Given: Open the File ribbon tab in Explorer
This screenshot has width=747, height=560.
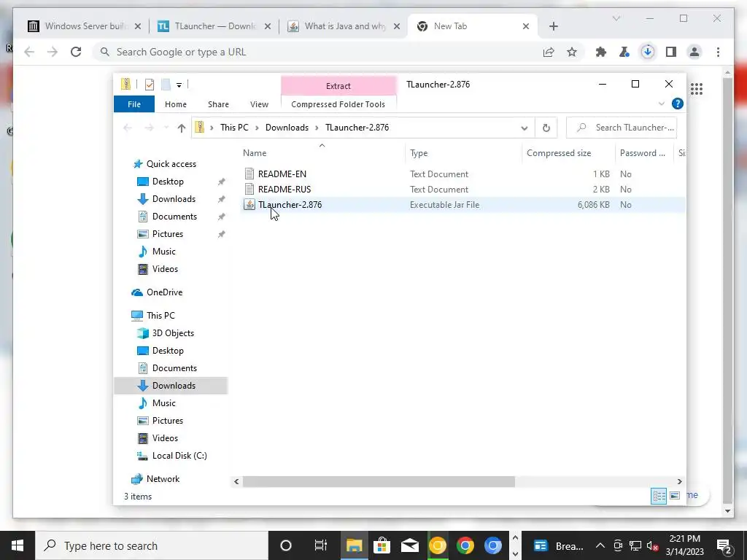Looking at the screenshot, I should click(134, 104).
